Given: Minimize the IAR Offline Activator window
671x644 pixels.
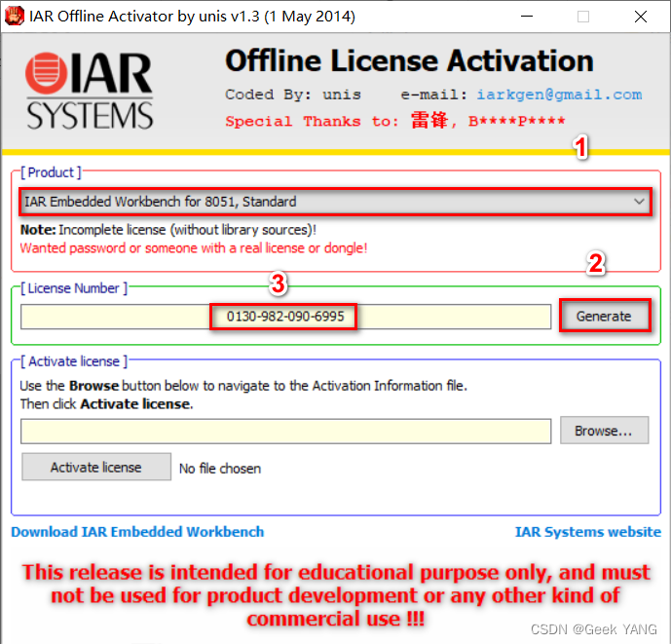Looking at the screenshot, I should click(x=527, y=17).
